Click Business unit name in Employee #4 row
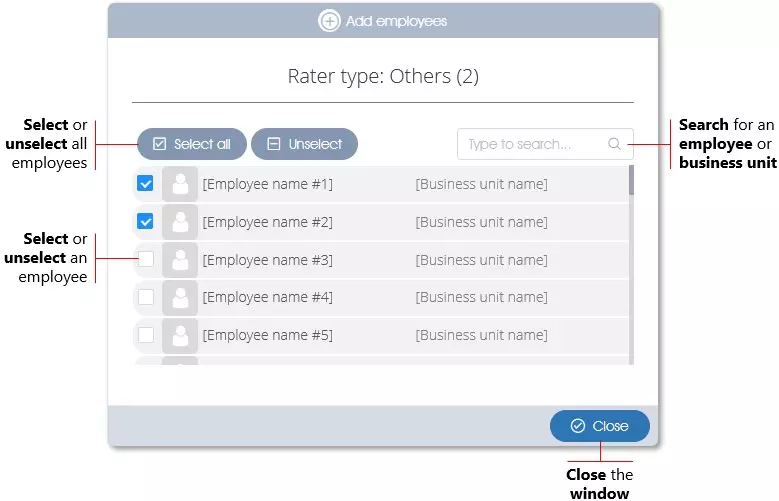The width and height of the screenshot is (779, 501). click(x=481, y=297)
